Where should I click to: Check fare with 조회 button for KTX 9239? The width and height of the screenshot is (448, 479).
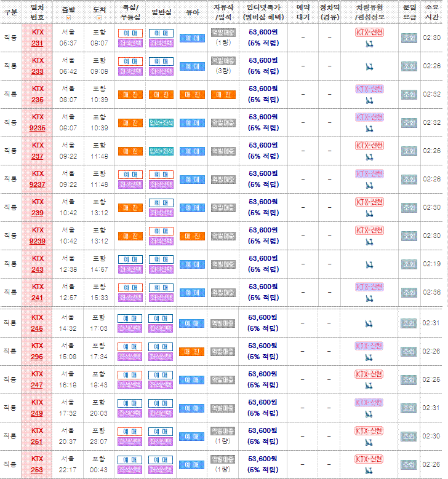pyautogui.click(x=409, y=236)
